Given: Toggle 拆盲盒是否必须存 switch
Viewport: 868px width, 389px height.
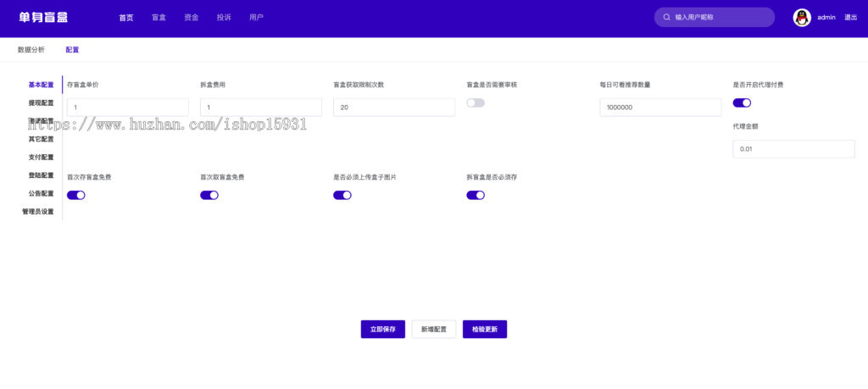Looking at the screenshot, I should (x=476, y=195).
